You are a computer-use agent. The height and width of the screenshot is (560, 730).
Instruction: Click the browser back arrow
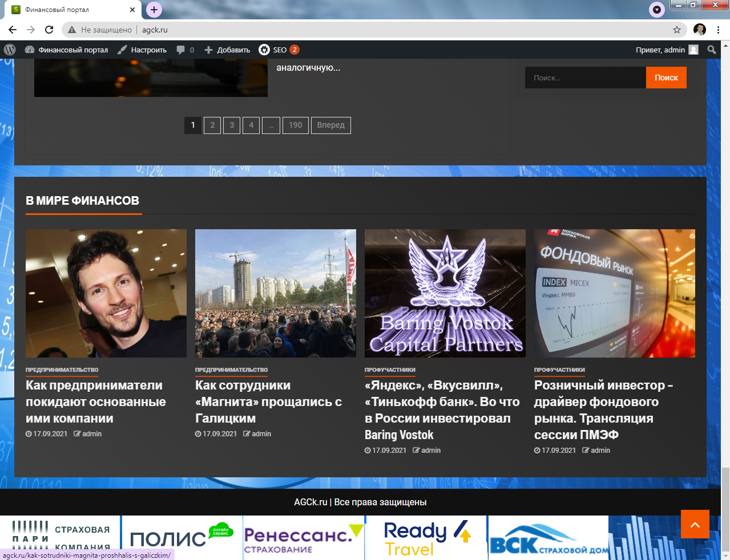[13, 30]
